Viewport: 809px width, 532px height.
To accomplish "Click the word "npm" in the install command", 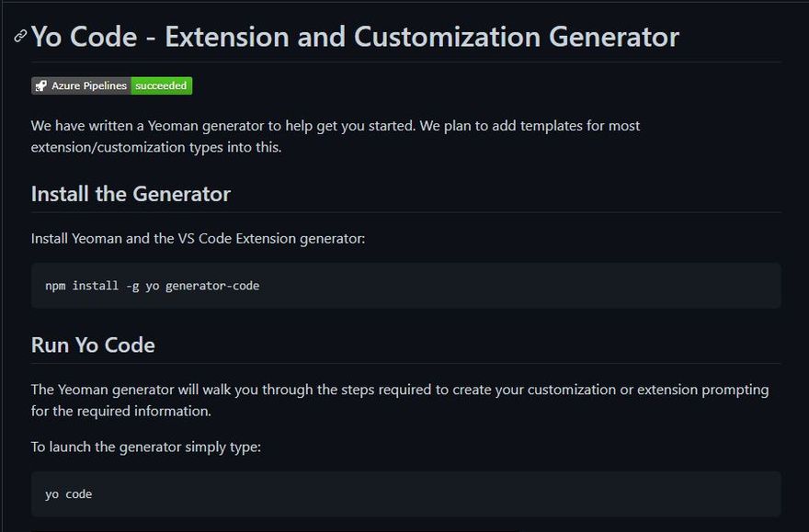I will tap(55, 286).
